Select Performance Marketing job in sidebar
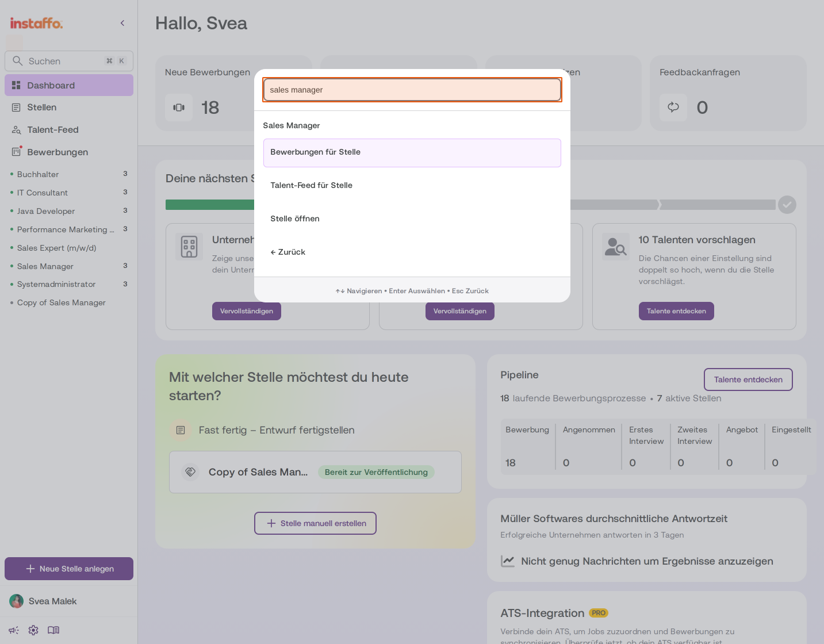This screenshot has width=824, height=644. 69,229
